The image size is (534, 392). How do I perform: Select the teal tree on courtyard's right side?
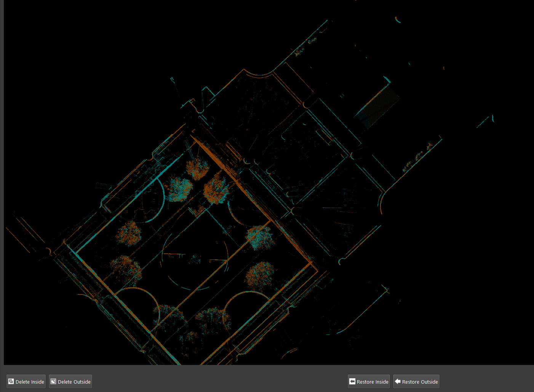[x=259, y=237]
